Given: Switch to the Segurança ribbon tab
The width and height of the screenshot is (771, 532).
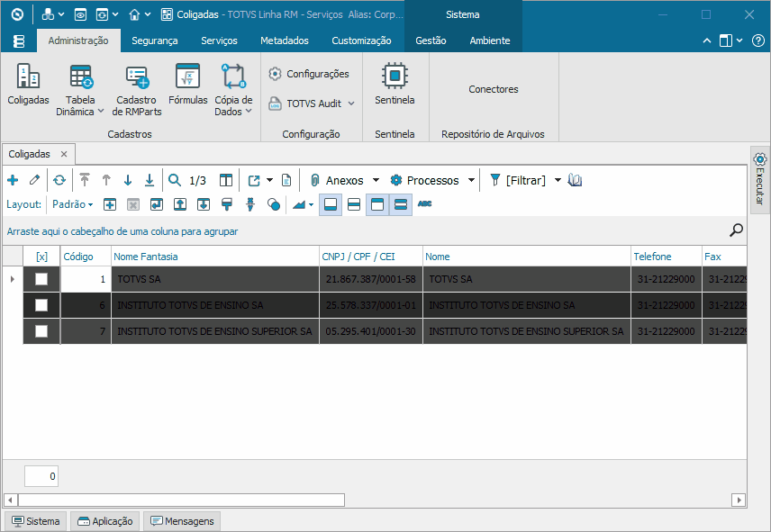Looking at the screenshot, I should tap(154, 41).
